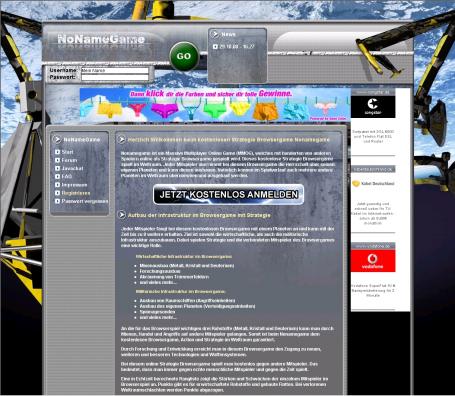Click the red Vodafone ad logo

(x=373, y=261)
